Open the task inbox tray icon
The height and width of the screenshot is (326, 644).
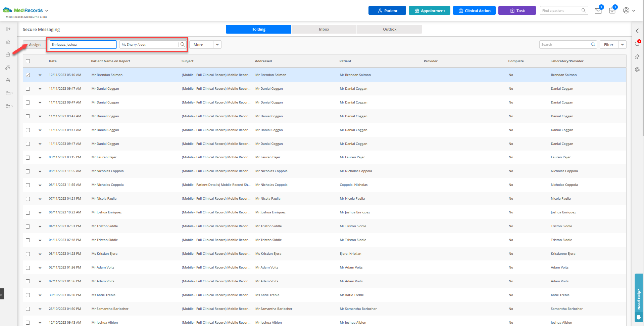coord(612,11)
